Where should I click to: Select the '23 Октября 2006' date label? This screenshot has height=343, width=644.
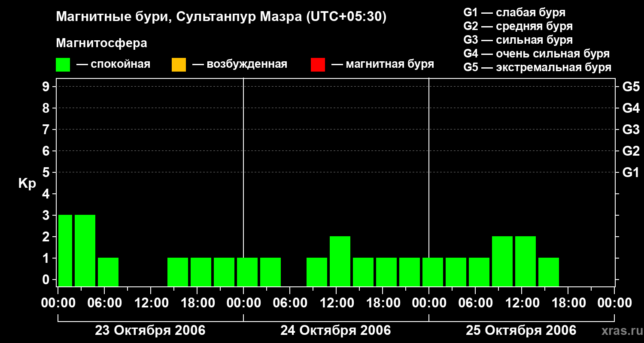pyautogui.click(x=150, y=331)
